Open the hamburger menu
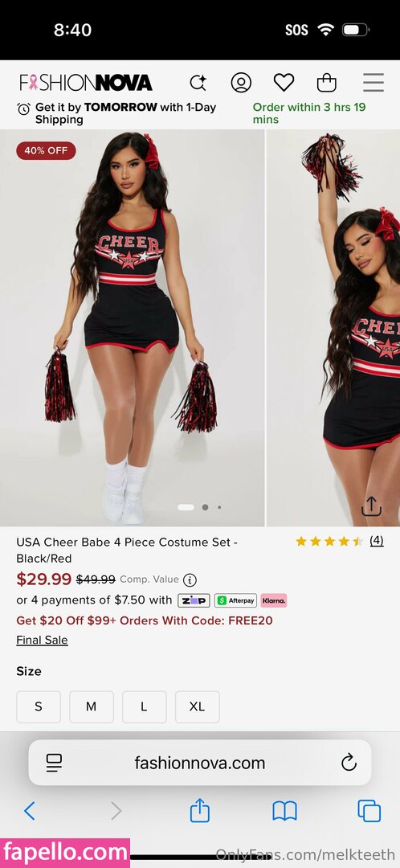The image size is (400, 868). pos(373,83)
